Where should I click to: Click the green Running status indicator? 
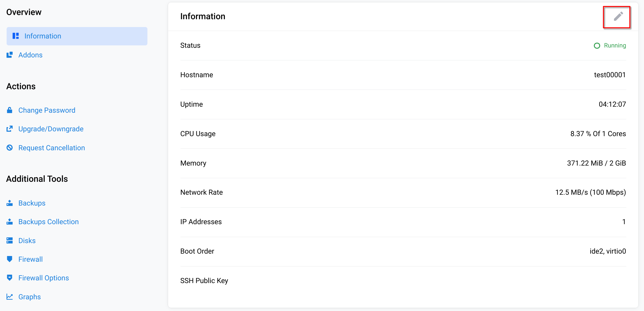point(610,46)
